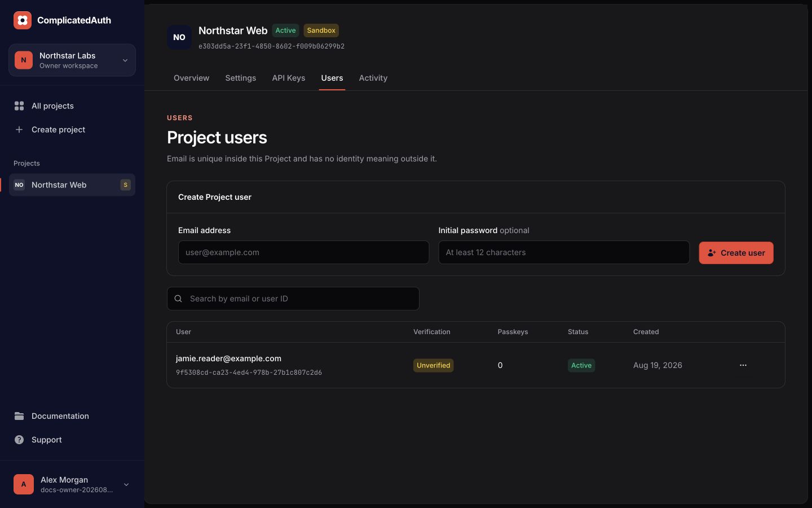
Task: Click the project ID e303dd5a text
Action: coord(271,46)
